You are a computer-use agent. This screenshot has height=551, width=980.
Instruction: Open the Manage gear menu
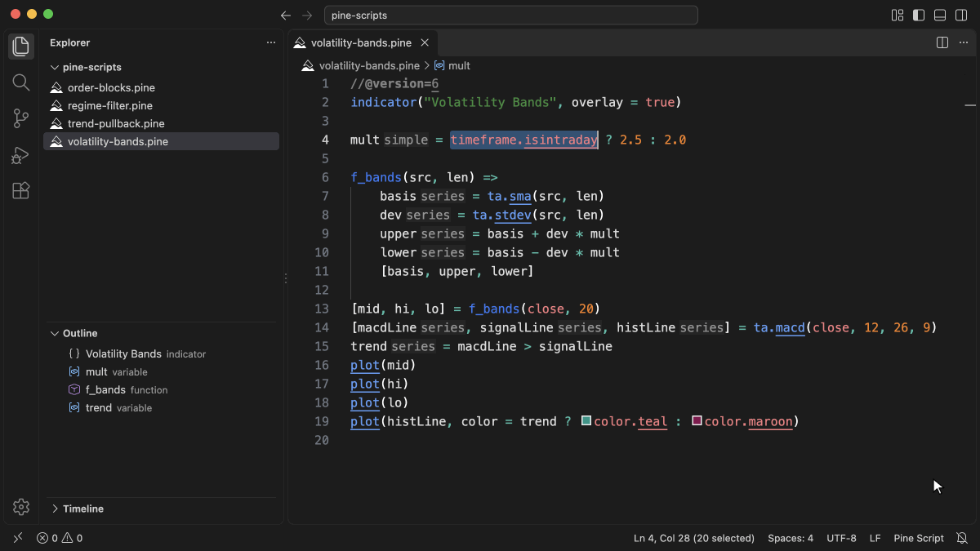pyautogui.click(x=21, y=507)
